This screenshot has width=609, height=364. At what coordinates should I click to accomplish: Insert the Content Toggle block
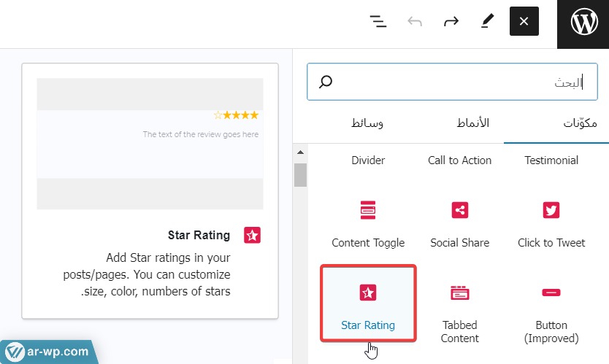coord(368,222)
